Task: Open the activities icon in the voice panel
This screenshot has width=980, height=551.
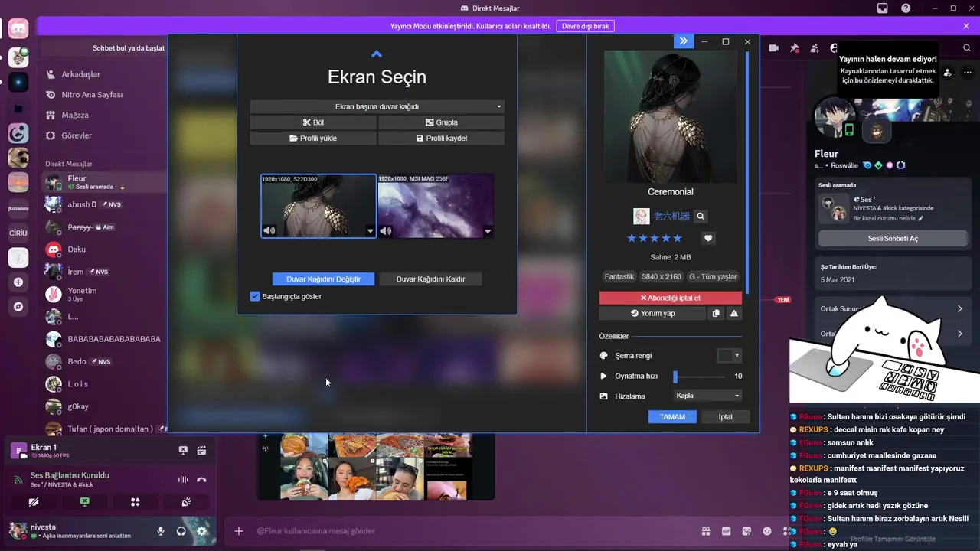Action: [135, 502]
